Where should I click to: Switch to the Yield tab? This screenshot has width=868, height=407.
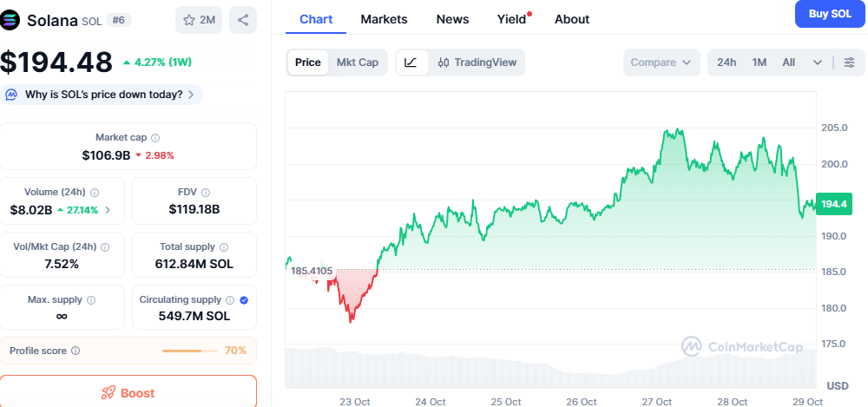click(x=511, y=19)
